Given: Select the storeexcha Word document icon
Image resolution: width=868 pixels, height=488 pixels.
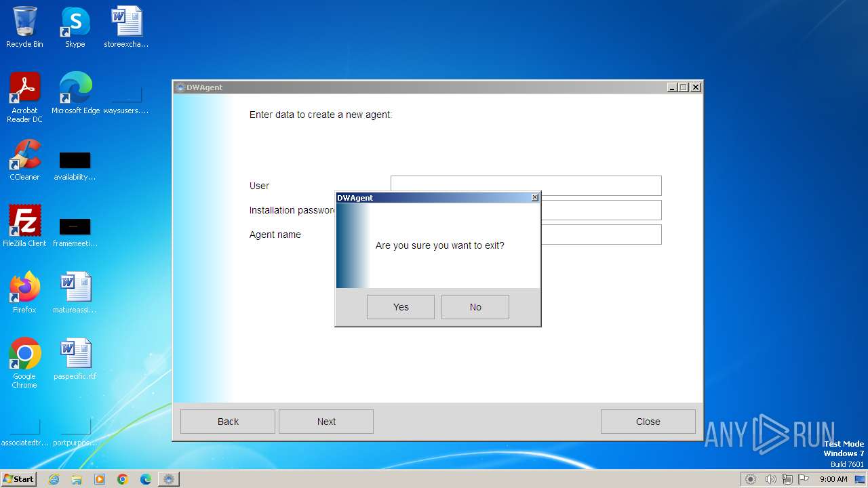Looking at the screenshot, I should pyautogui.click(x=126, y=27).
